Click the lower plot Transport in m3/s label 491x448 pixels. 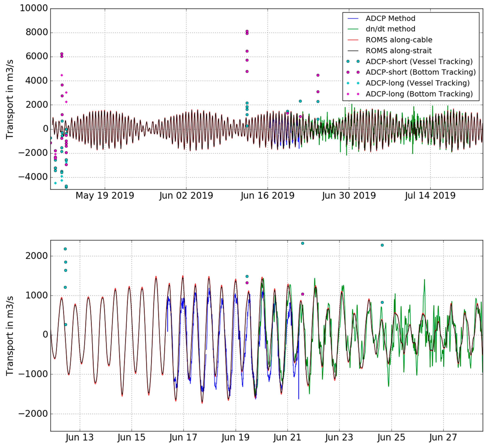pyautogui.click(x=10, y=336)
